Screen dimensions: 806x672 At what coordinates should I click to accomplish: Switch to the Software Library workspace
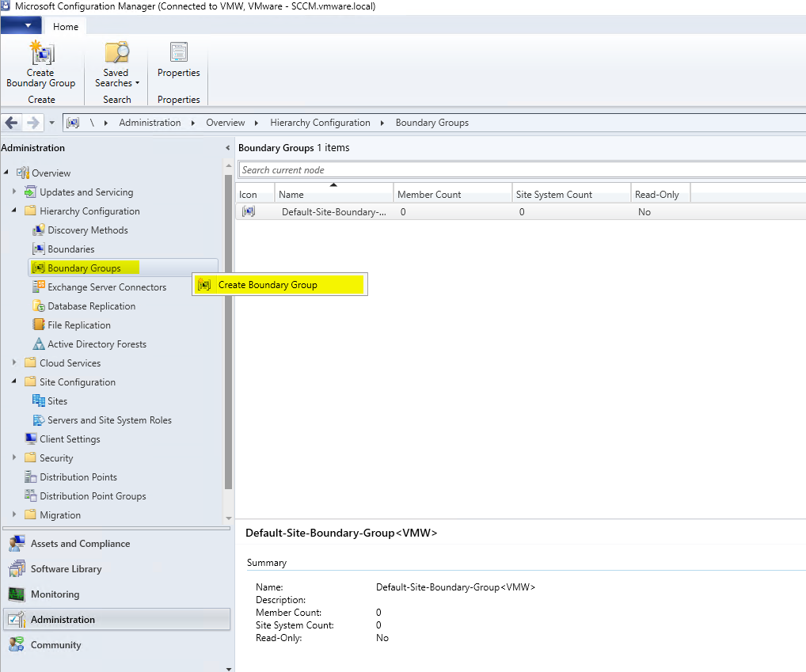pyautogui.click(x=66, y=569)
